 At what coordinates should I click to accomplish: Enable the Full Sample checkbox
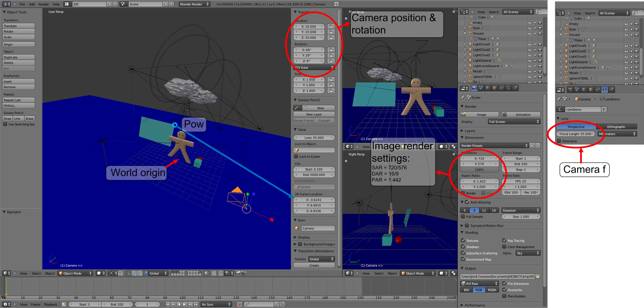pos(463,217)
